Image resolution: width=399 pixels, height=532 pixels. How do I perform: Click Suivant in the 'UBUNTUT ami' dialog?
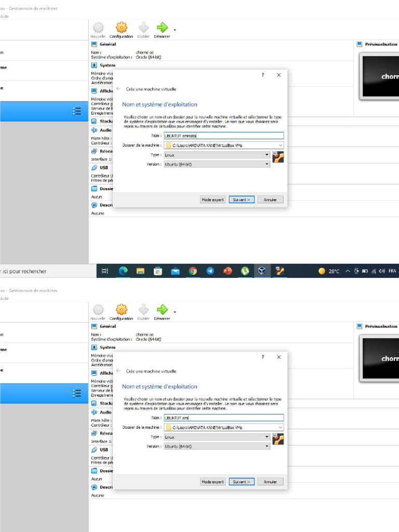(x=241, y=482)
